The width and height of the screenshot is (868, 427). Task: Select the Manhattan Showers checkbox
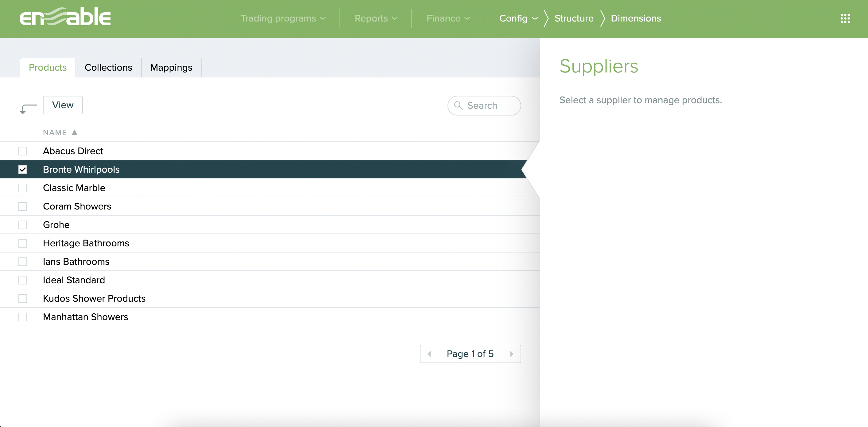(x=23, y=317)
